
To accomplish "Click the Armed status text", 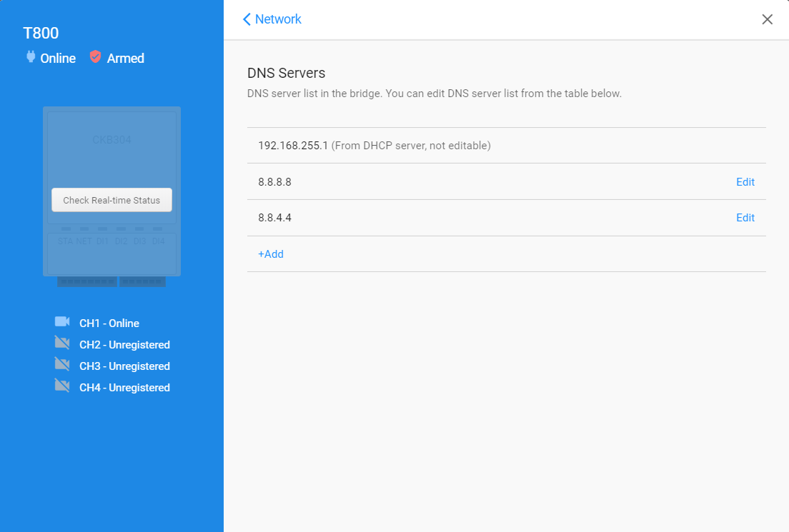I will (x=125, y=59).
